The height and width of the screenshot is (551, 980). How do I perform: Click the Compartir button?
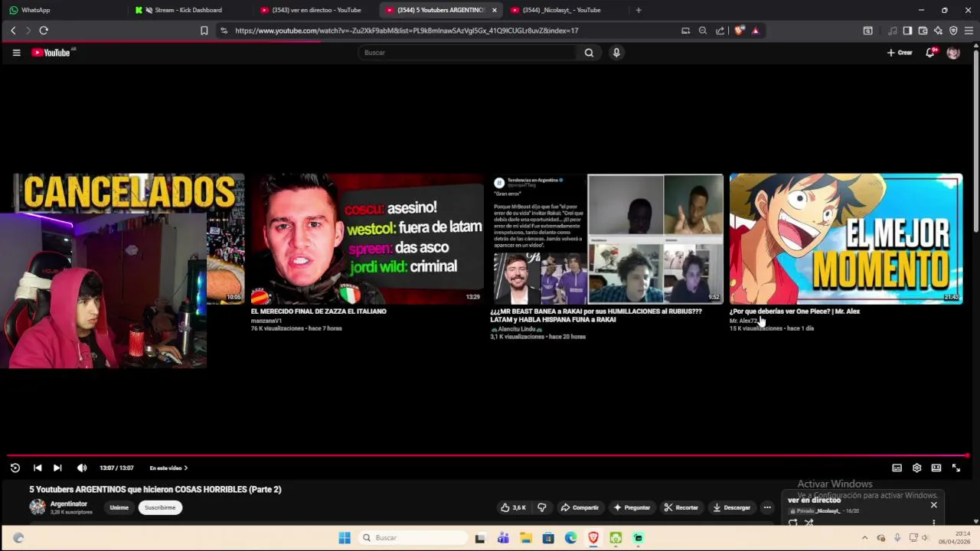pos(580,507)
